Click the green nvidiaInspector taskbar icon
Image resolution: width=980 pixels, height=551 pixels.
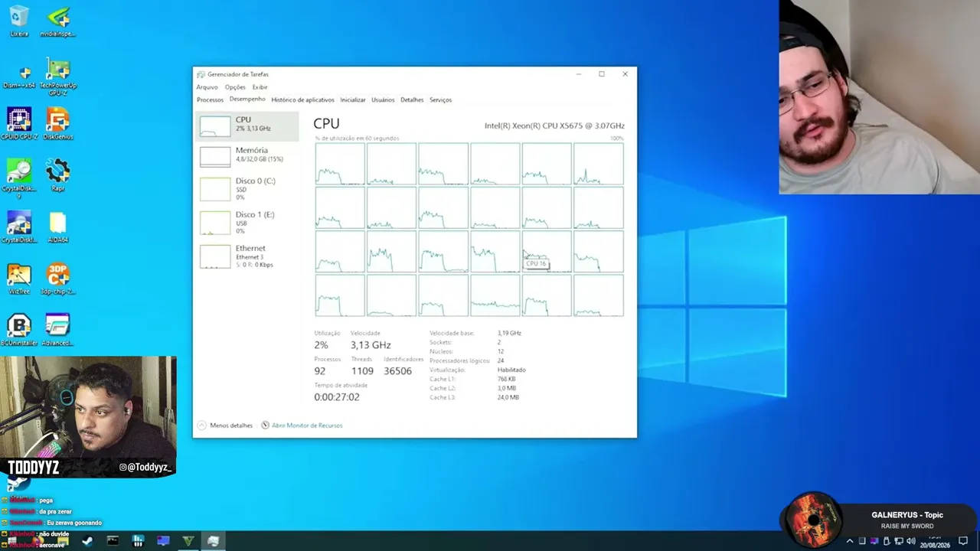(188, 541)
